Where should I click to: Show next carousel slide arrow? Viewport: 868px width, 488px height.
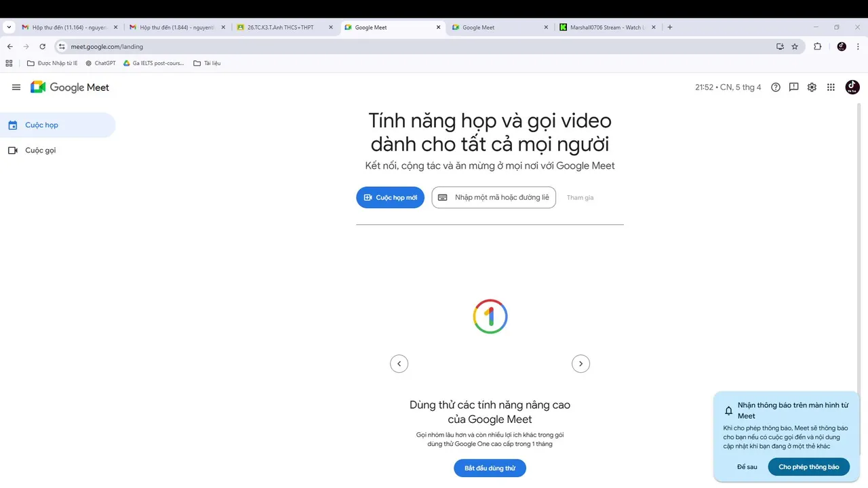click(x=580, y=364)
